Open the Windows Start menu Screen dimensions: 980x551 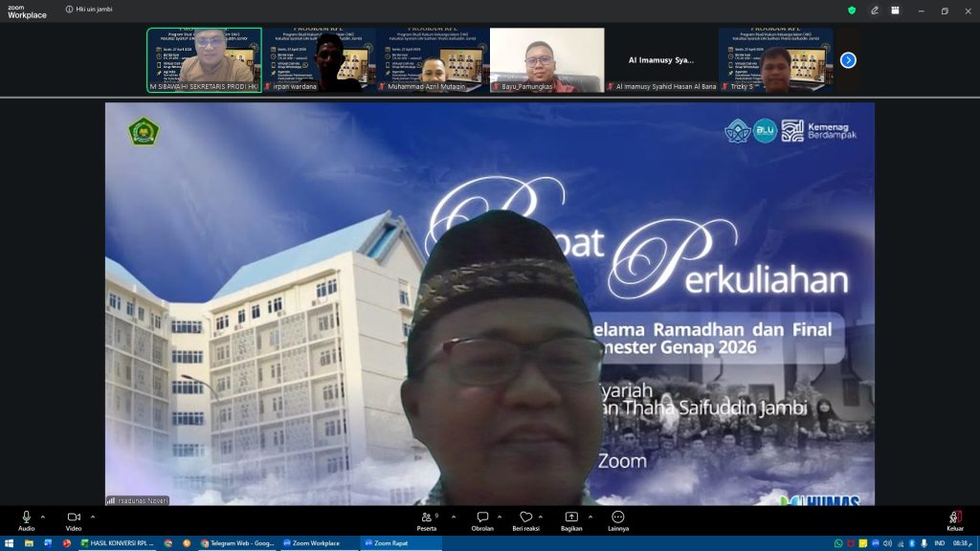9,543
